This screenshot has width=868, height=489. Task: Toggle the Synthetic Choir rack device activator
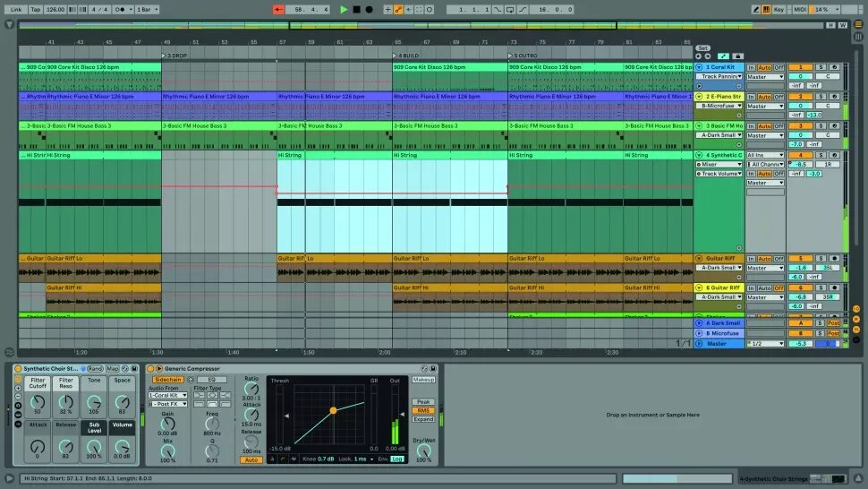[x=18, y=368]
